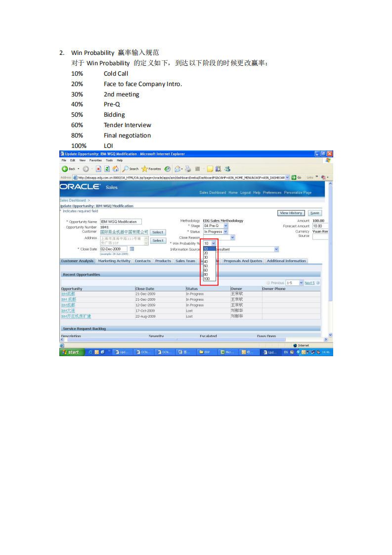
Task: Click the red Stop loading icon
Action: [x=98, y=169]
